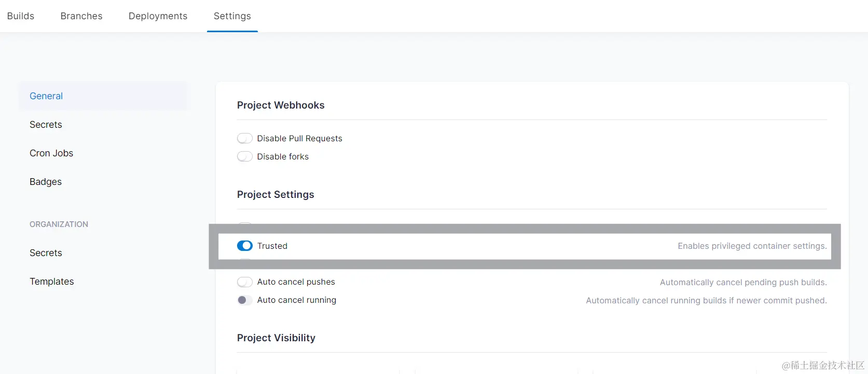Select the Settings tab
868x374 pixels.
232,16
